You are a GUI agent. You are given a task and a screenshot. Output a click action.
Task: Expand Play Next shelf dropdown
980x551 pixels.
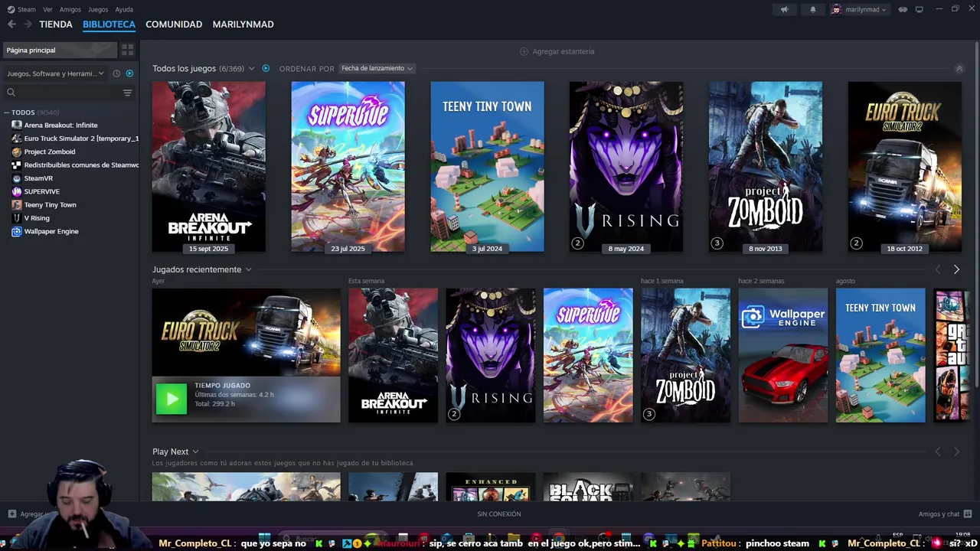click(195, 452)
